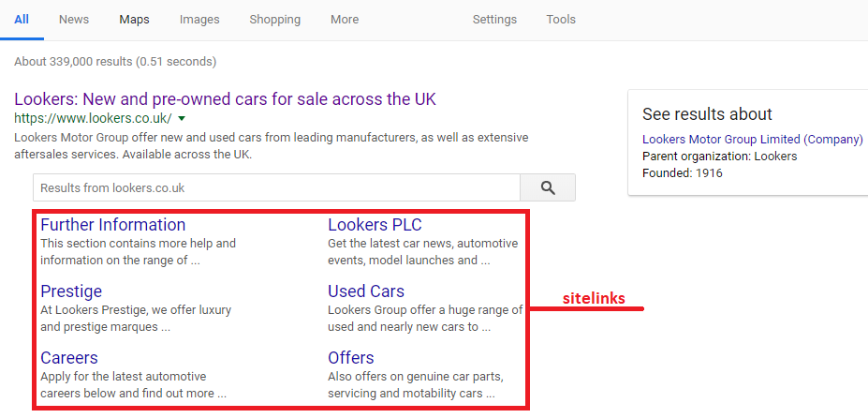Open the Maps tab
The height and width of the screenshot is (418, 868).
click(x=134, y=20)
